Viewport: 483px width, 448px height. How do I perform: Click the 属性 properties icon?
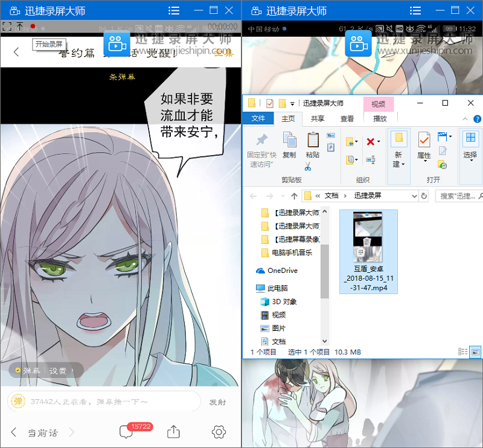(424, 139)
